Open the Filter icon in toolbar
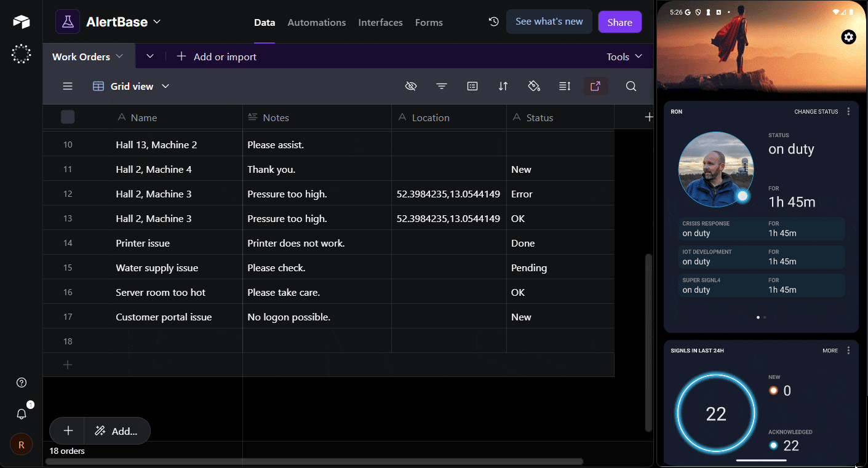Viewport: 868px width, 468px height. [x=442, y=86]
